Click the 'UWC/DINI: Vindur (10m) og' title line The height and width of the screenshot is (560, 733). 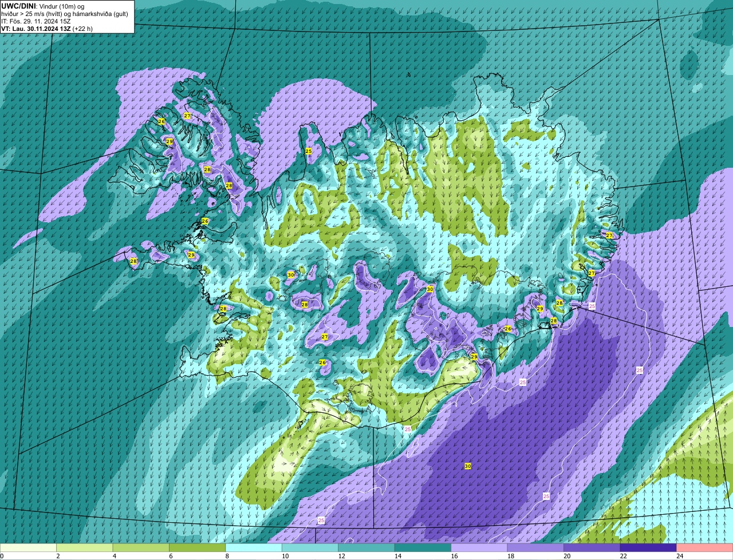[x=43, y=6]
